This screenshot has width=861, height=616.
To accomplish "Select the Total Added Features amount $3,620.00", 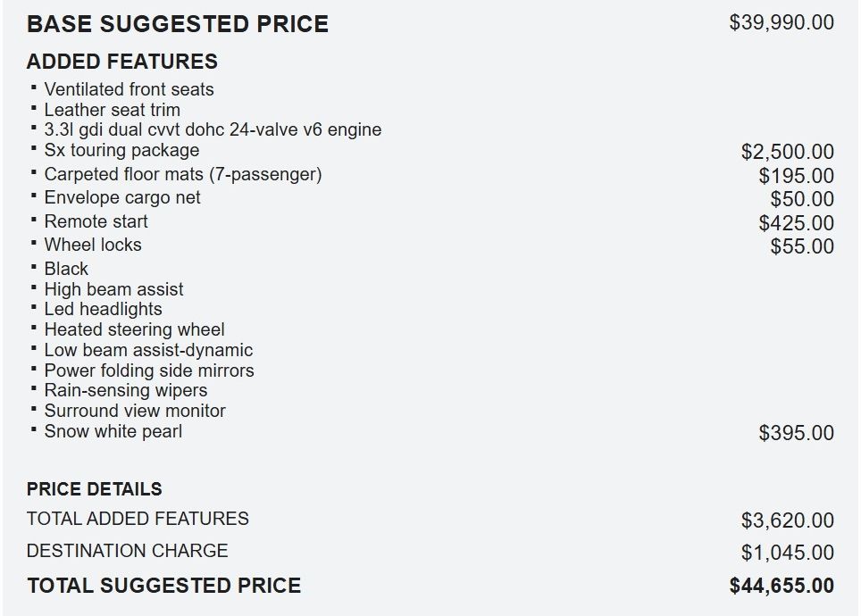I will [x=788, y=520].
